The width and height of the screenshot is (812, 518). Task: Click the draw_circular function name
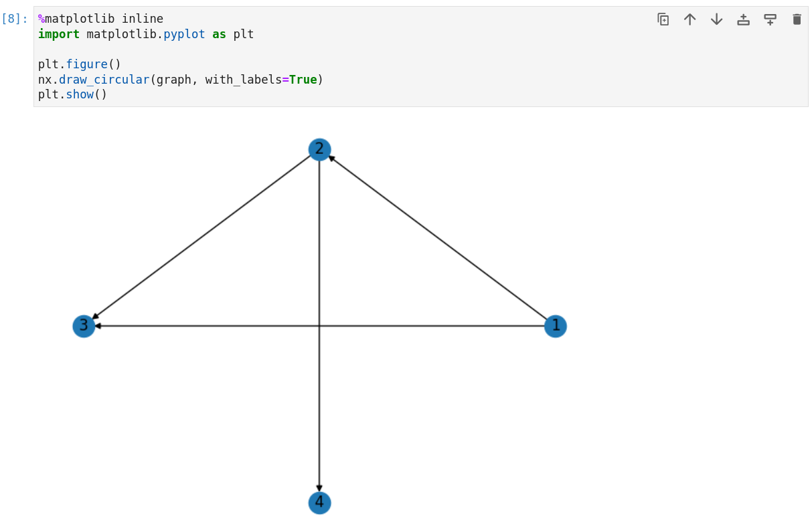[104, 79]
